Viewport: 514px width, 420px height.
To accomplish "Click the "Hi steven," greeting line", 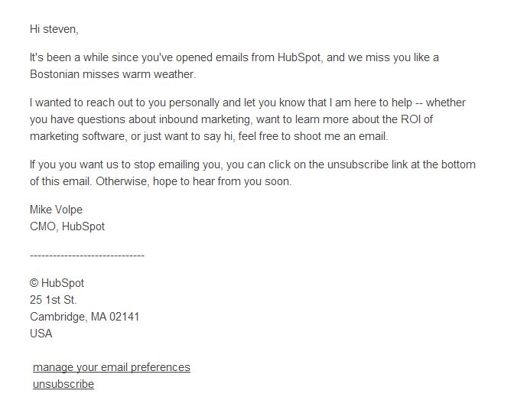I will tap(54, 29).
